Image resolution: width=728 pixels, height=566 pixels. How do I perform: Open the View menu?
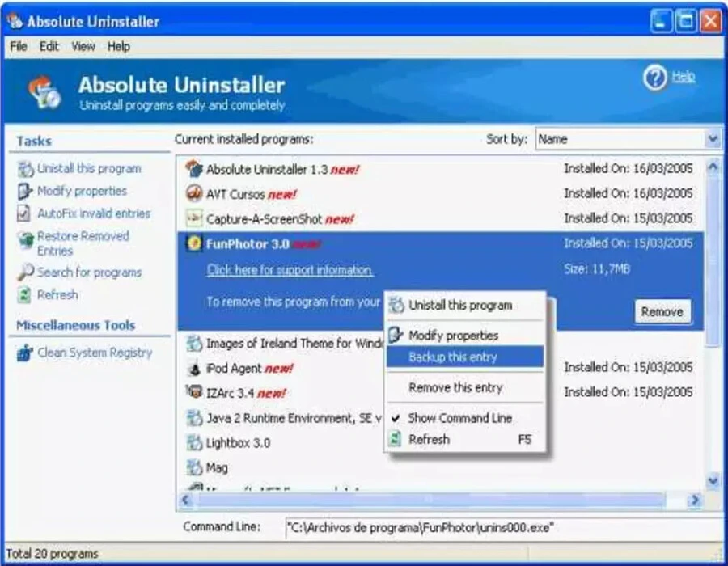pyautogui.click(x=83, y=46)
